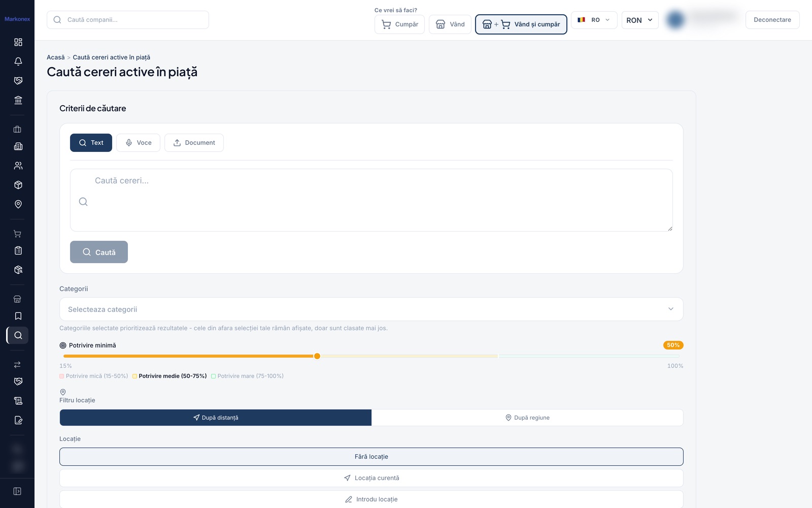Toggle the sidebar panel collapse icon
The image size is (812, 508).
pos(17,491)
